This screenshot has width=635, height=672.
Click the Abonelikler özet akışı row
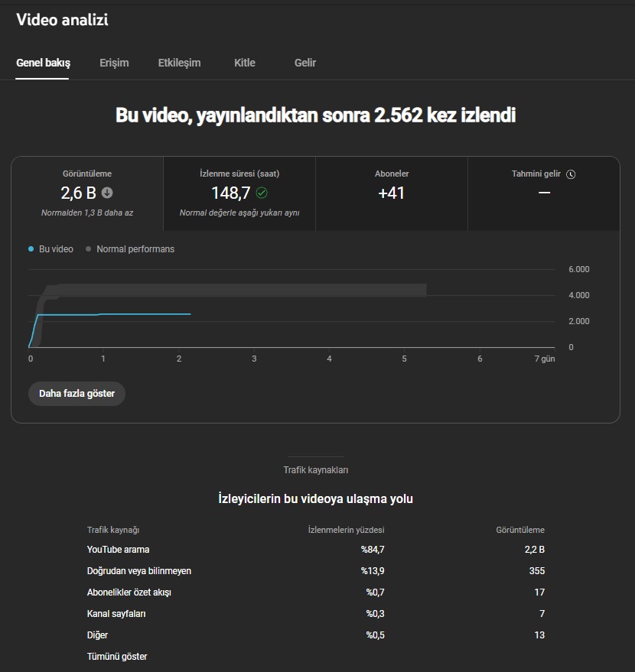point(315,592)
